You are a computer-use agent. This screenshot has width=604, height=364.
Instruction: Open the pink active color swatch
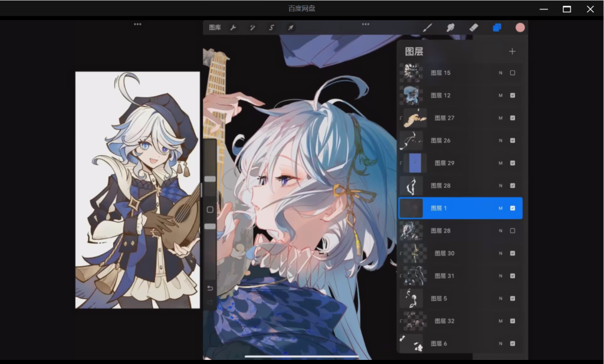pos(520,28)
